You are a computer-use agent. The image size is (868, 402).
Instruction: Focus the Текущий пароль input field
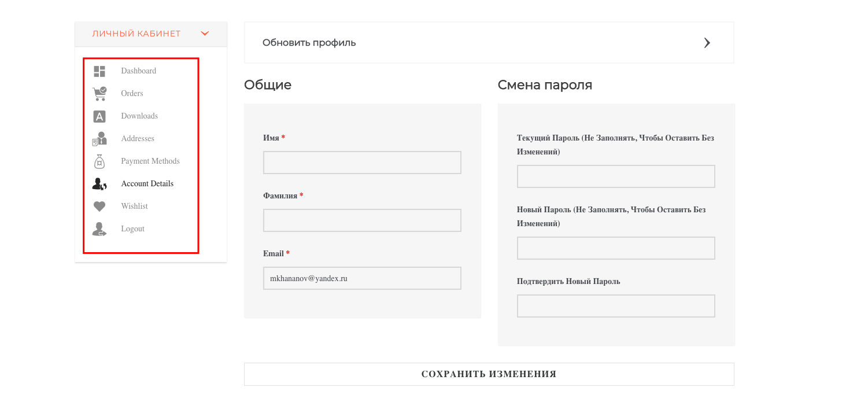616,176
